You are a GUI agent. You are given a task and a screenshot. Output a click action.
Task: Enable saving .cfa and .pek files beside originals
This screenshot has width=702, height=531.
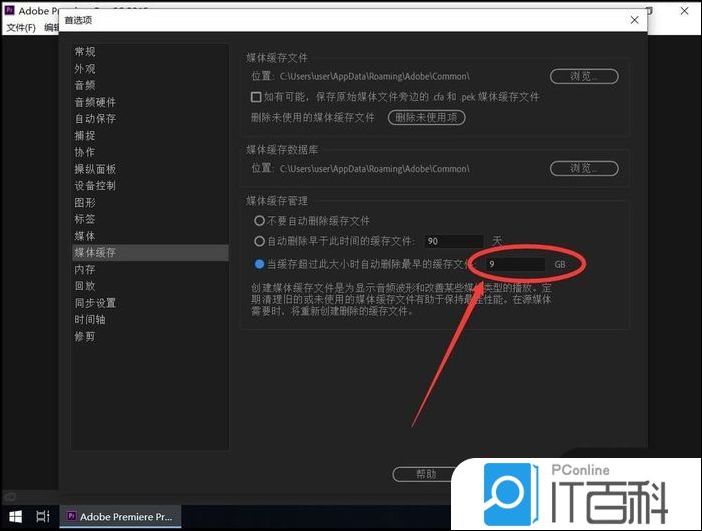(256, 97)
